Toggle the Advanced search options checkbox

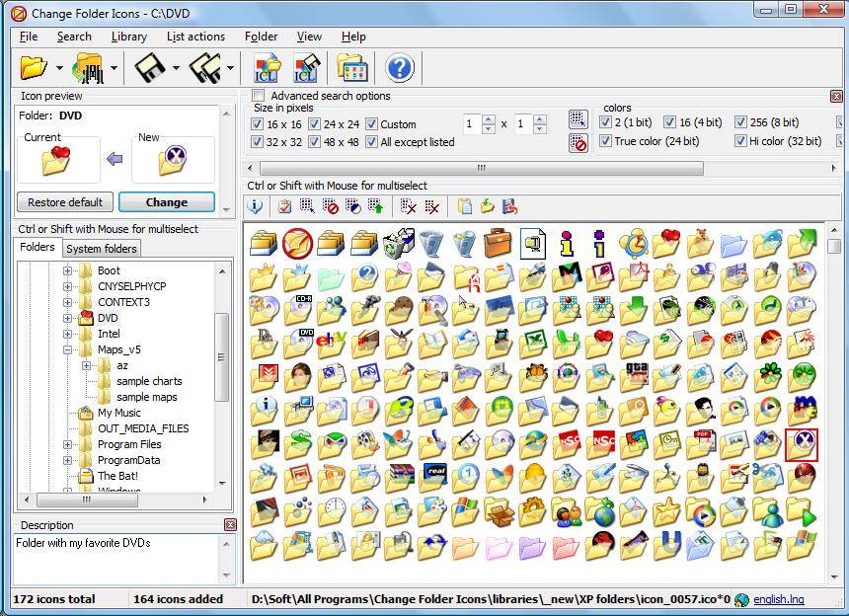(x=258, y=96)
